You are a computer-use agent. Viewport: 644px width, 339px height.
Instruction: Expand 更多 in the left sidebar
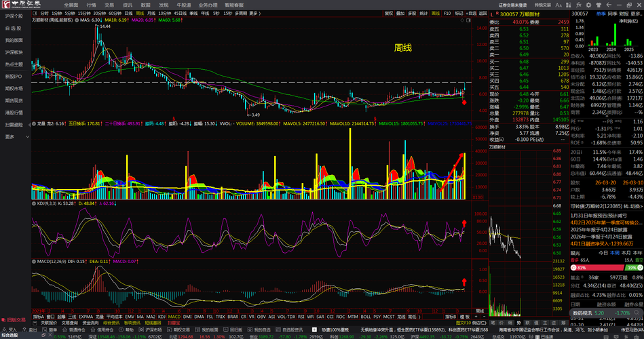click(16, 137)
